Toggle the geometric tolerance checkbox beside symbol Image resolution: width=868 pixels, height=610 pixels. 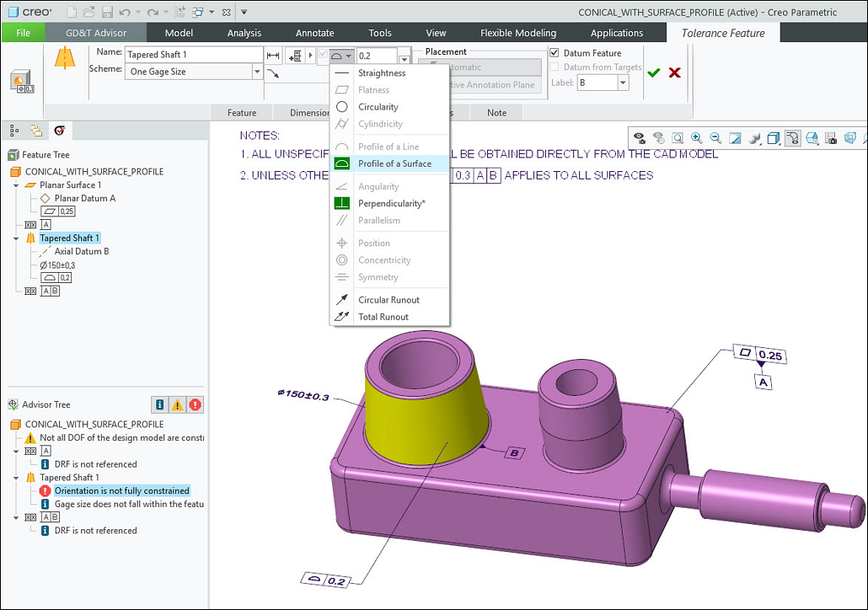323,54
